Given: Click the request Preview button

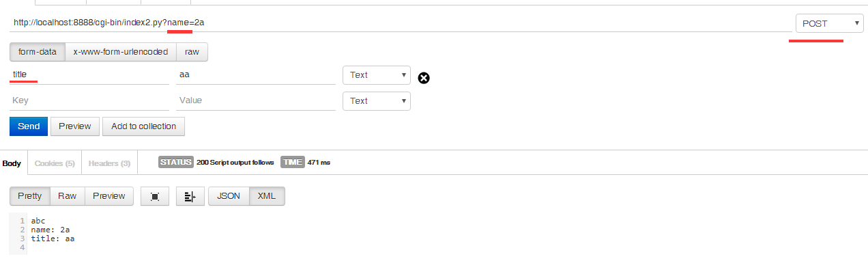Looking at the screenshot, I should point(75,126).
